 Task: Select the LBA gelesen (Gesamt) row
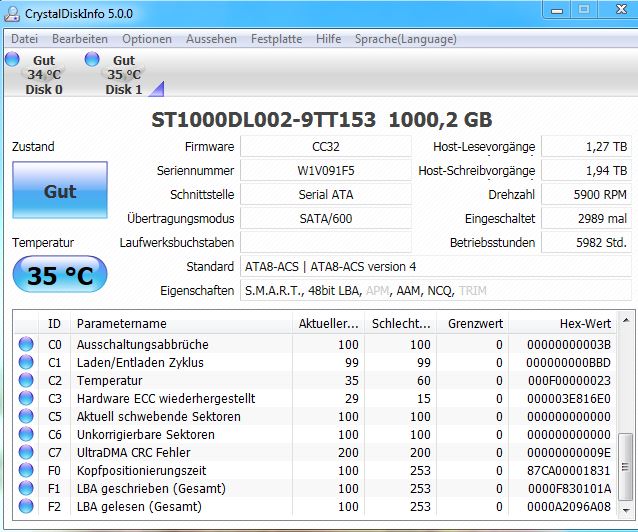[315, 506]
